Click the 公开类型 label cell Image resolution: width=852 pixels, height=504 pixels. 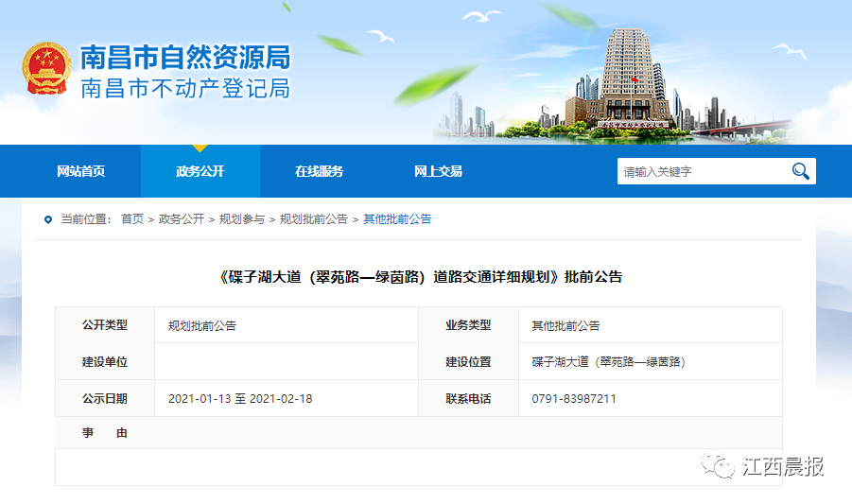pyautogui.click(x=105, y=324)
